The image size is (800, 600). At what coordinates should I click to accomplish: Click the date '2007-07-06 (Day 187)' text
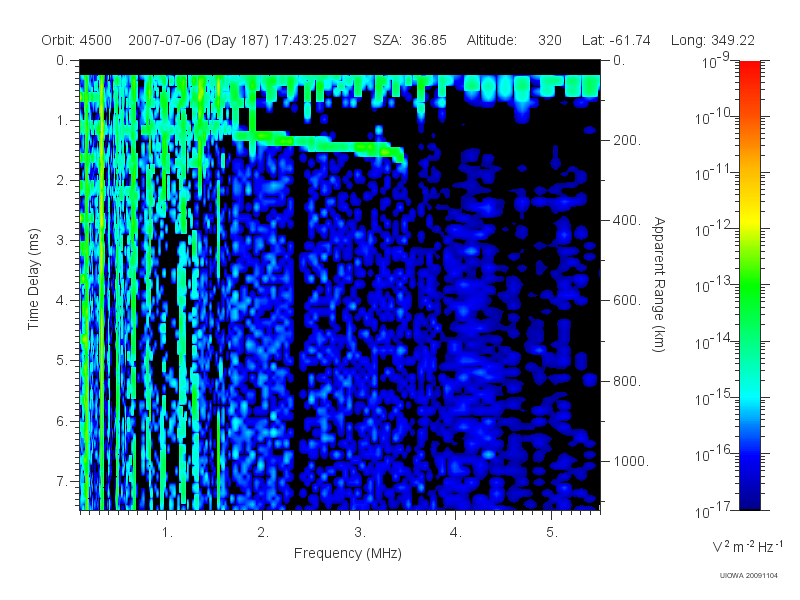[x=198, y=40]
